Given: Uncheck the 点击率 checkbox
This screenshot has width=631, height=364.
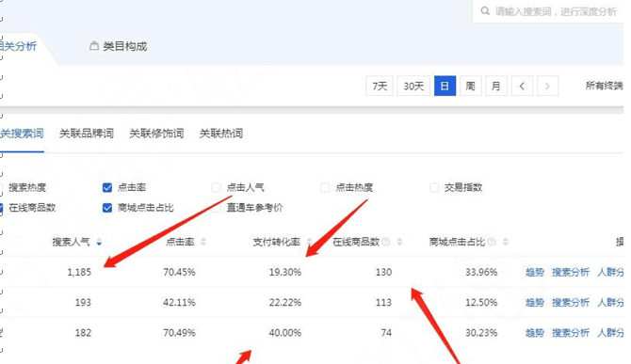Looking at the screenshot, I should pyautogui.click(x=107, y=187).
